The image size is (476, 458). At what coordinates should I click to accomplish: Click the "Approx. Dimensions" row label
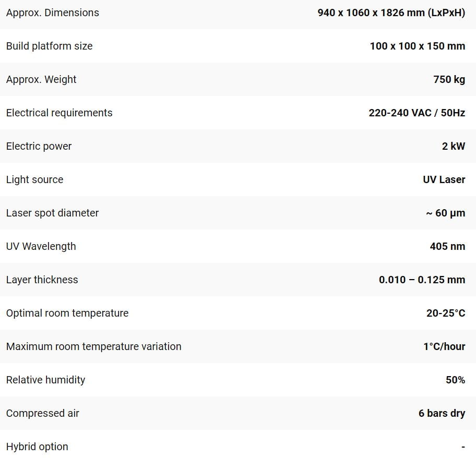(52, 13)
